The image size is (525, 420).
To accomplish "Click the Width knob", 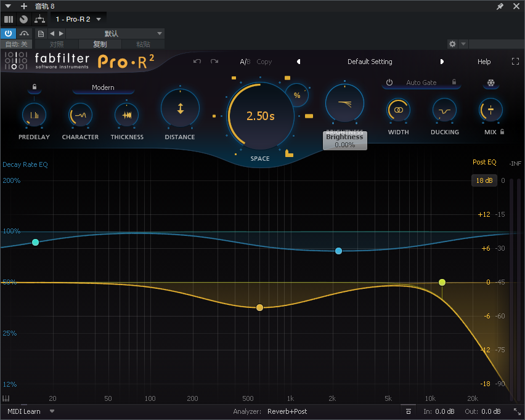I will point(399,110).
